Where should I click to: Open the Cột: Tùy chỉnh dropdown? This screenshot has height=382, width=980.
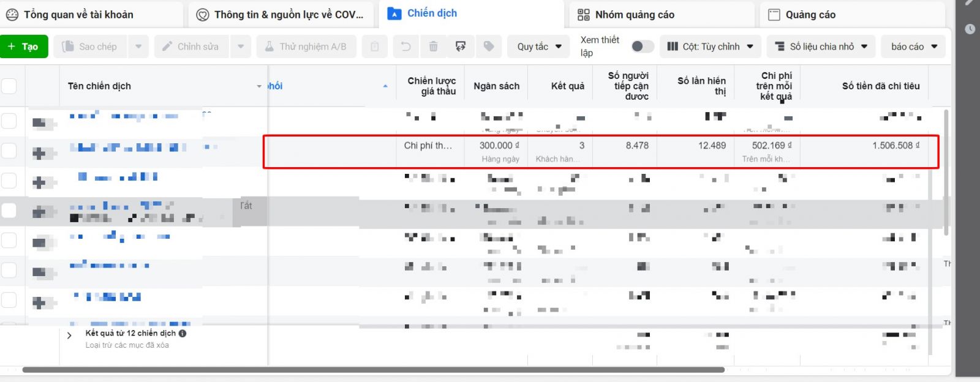pyautogui.click(x=710, y=47)
